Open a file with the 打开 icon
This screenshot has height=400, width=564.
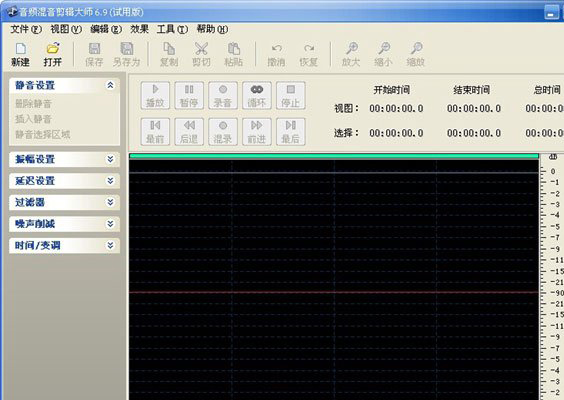53,54
